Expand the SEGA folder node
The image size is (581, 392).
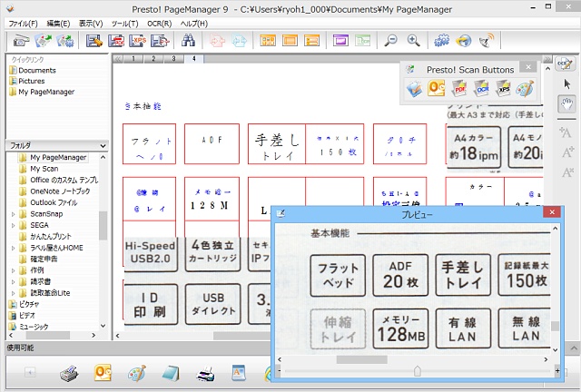pyautogui.click(x=13, y=225)
